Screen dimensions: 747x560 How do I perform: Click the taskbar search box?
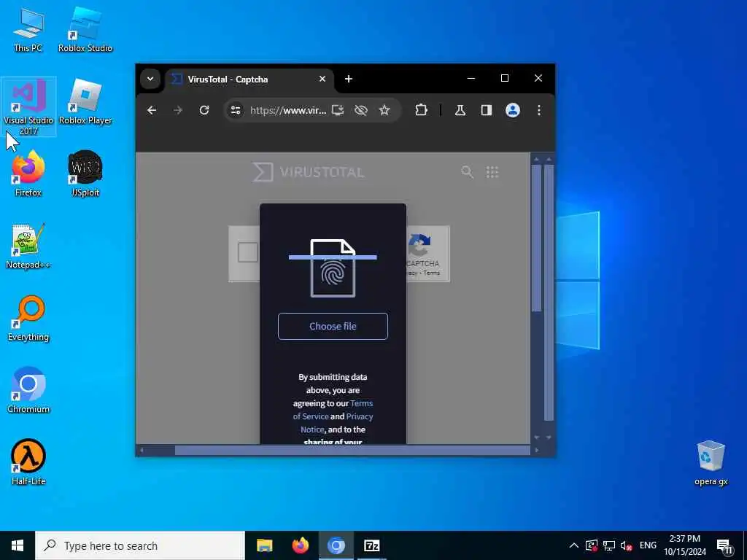point(140,545)
